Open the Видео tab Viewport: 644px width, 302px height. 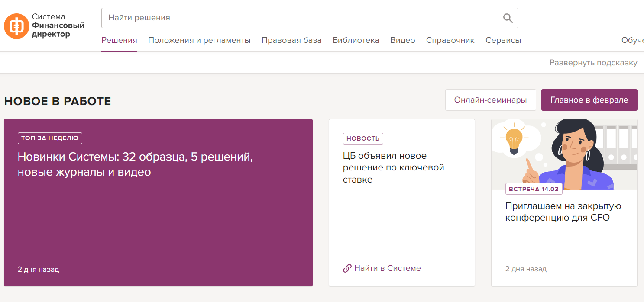[402, 40]
